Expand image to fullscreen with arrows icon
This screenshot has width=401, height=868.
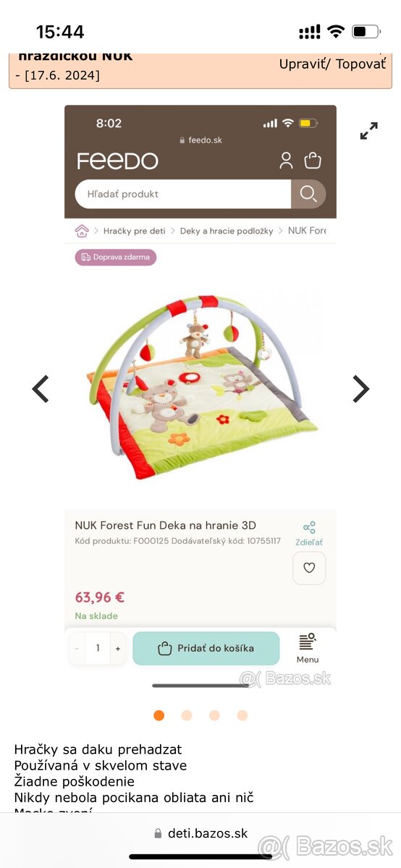[369, 131]
